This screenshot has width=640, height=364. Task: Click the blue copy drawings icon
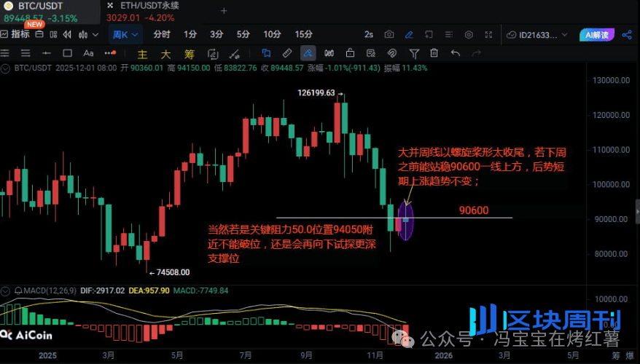(266, 53)
